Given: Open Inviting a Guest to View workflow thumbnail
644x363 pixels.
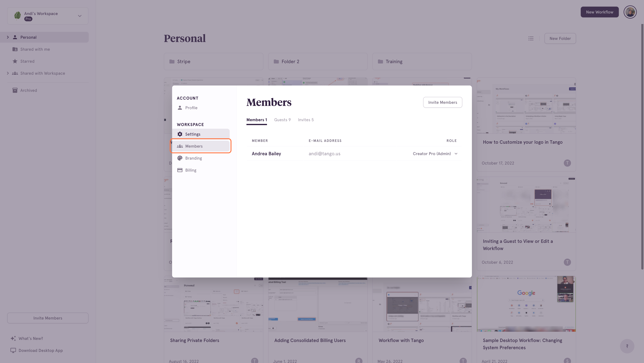Looking at the screenshot, I should click(x=526, y=205).
